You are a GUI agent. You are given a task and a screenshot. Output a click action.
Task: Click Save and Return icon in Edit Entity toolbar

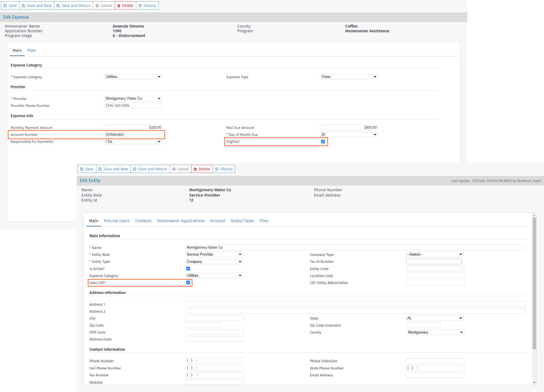[135, 169]
